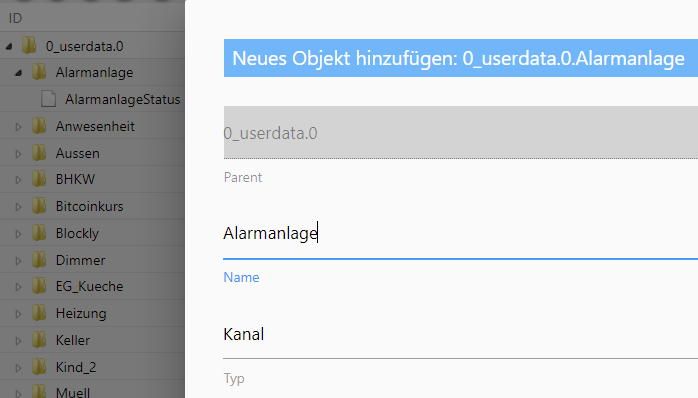The image size is (698, 398).
Task: Click the BHKW folder icon
Action: (x=39, y=179)
